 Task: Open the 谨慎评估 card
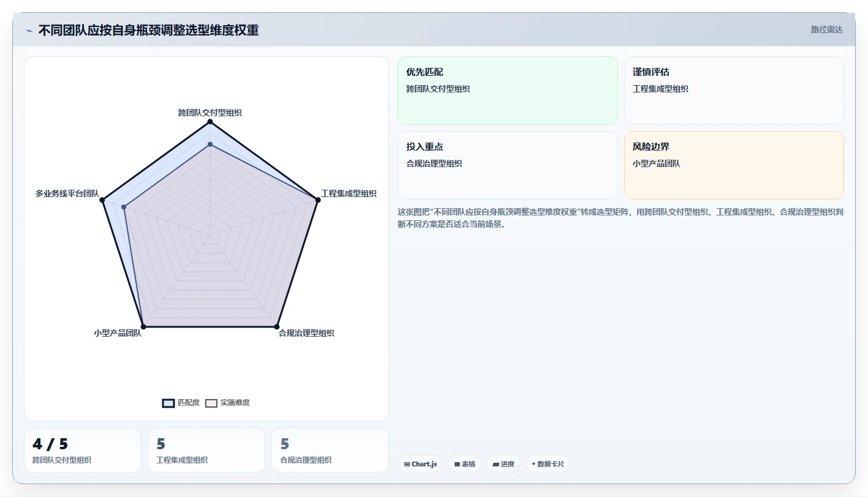[734, 91]
